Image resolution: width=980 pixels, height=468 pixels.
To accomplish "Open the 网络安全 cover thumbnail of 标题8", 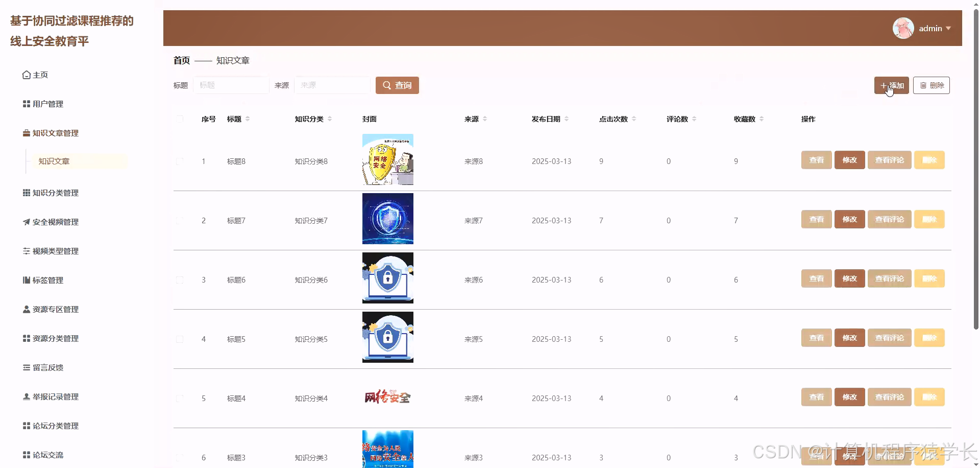I will point(387,159).
